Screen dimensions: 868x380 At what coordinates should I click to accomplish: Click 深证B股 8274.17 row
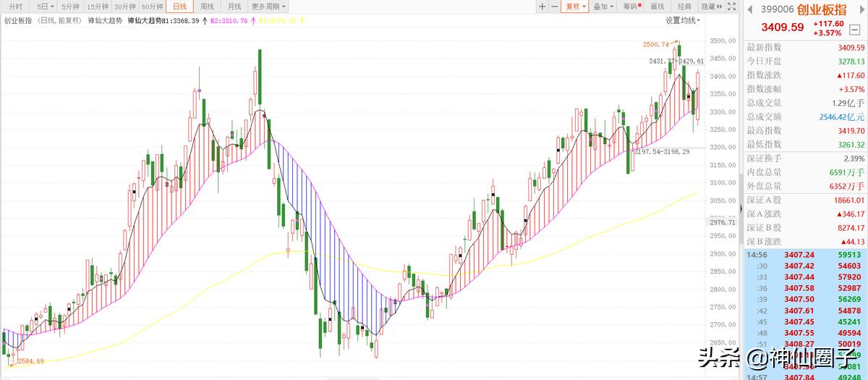point(805,228)
